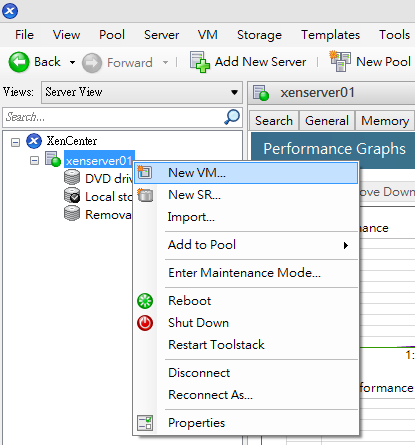Switch to the Memory tab
Viewport: 415px width, 445px height.
pyautogui.click(x=385, y=121)
